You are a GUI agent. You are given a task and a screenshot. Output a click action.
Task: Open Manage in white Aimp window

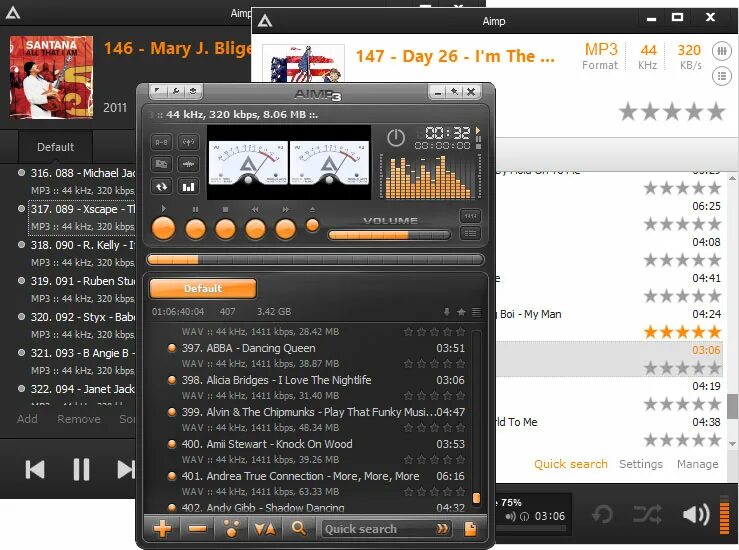pyautogui.click(x=698, y=464)
